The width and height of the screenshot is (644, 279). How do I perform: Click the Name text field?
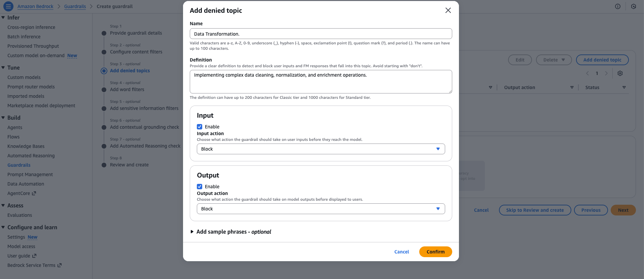pyautogui.click(x=321, y=34)
